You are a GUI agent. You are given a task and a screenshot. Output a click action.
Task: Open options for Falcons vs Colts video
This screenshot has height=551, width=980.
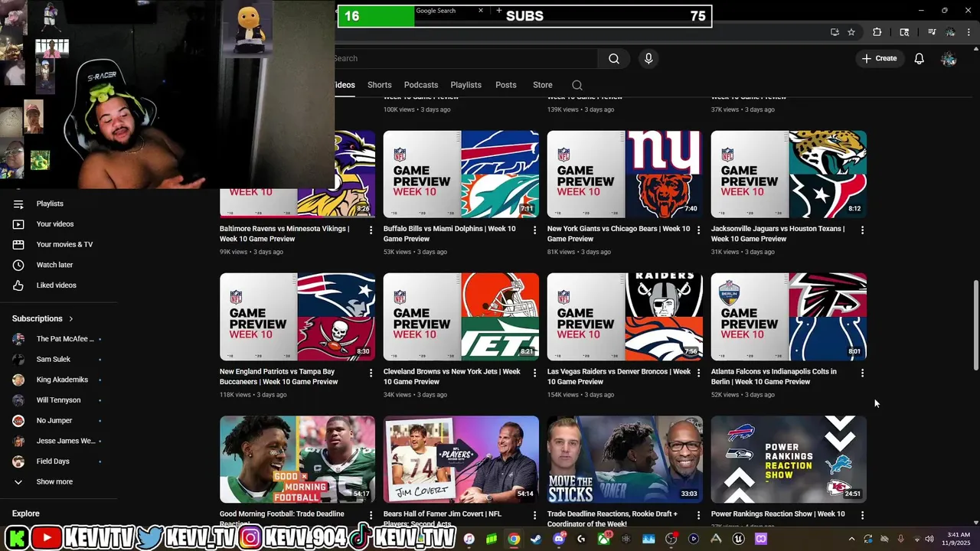[862, 373]
